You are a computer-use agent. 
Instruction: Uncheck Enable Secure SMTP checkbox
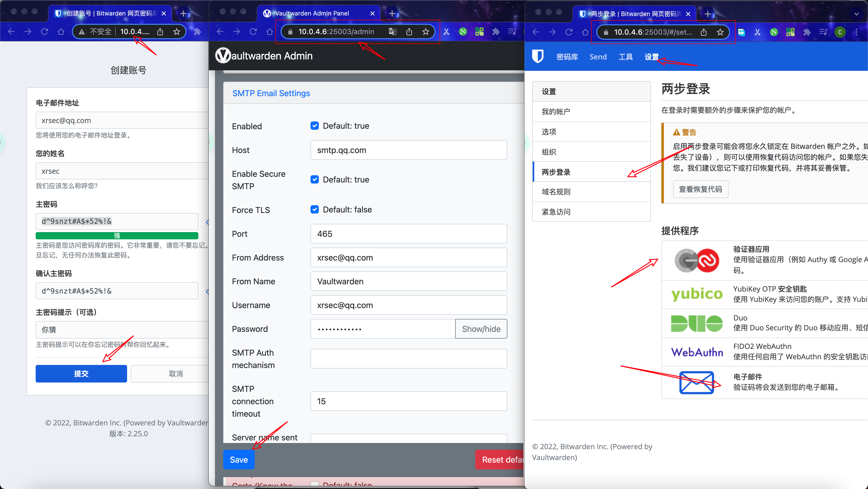(x=314, y=179)
